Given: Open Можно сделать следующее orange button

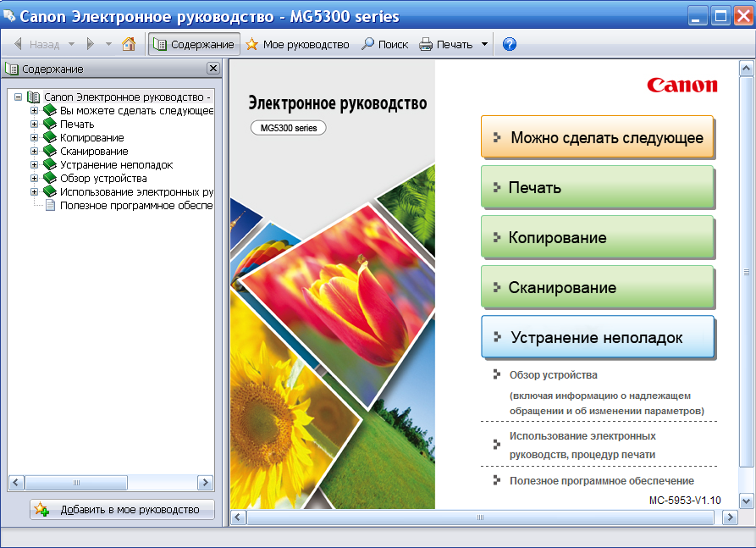Looking at the screenshot, I should click(x=597, y=137).
